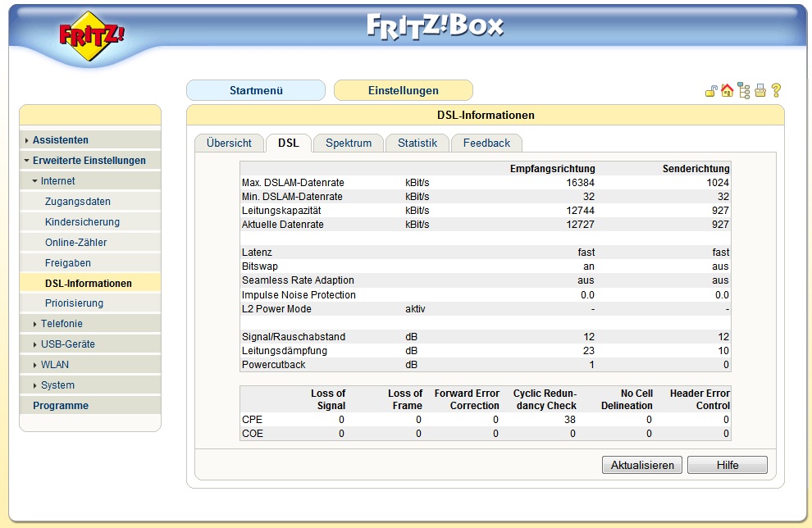Viewport: 812px width, 528px height.
Task: Click the value 12744
Action: [x=581, y=211]
